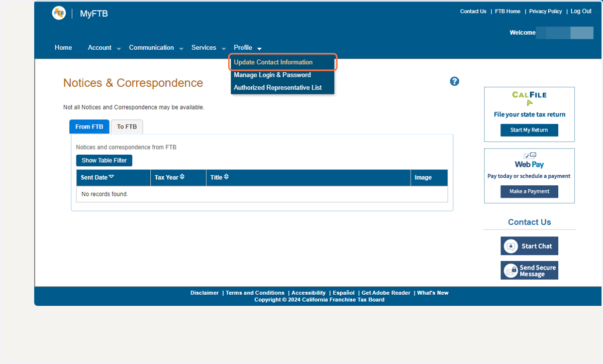The image size is (603, 364).
Task: Expand the Account menu arrow
Action: click(x=119, y=49)
